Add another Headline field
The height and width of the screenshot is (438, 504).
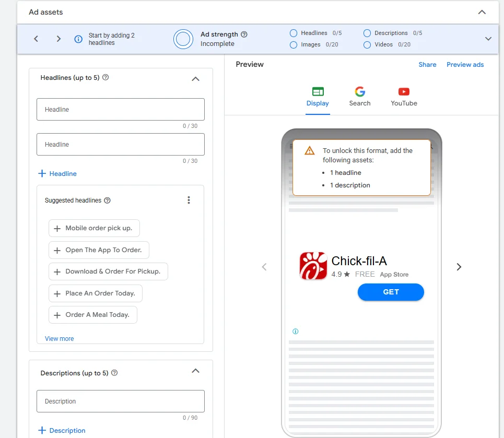coord(57,173)
